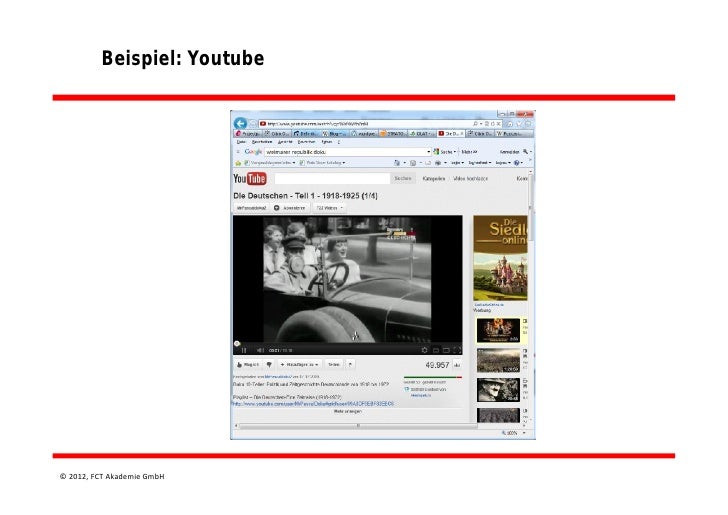Click in the YouTube search field
The image size is (728, 515).
tap(332, 178)
